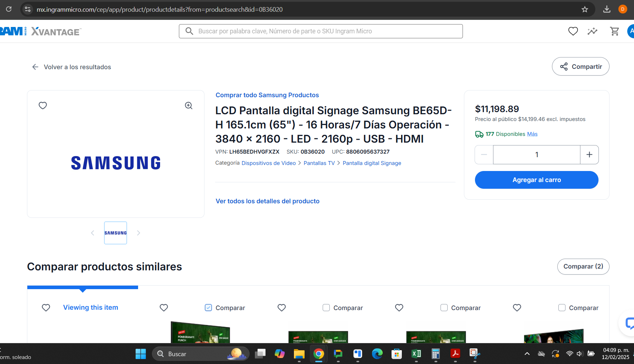The image size is (634, 364).
Task: Check the second Comparar checkbox
Action: 326,308
